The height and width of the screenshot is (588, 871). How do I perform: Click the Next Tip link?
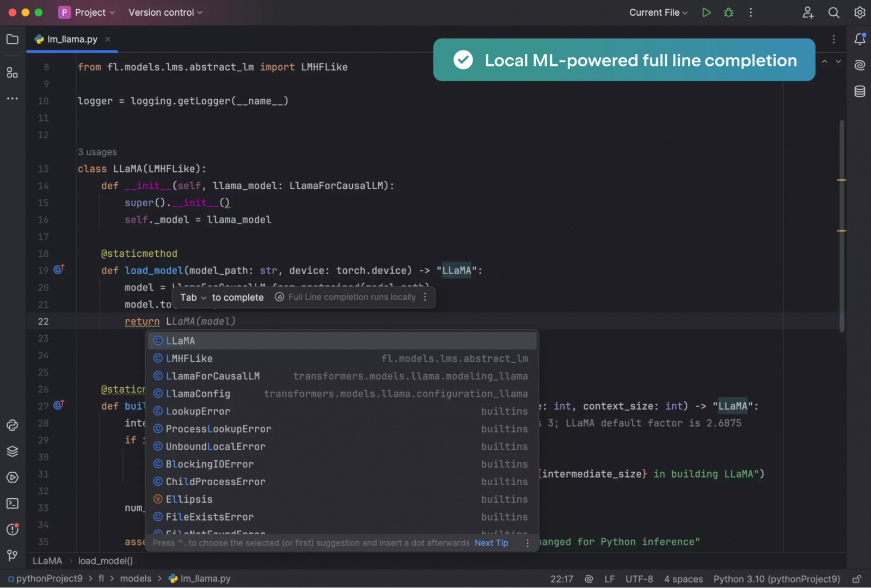[490, 542]
